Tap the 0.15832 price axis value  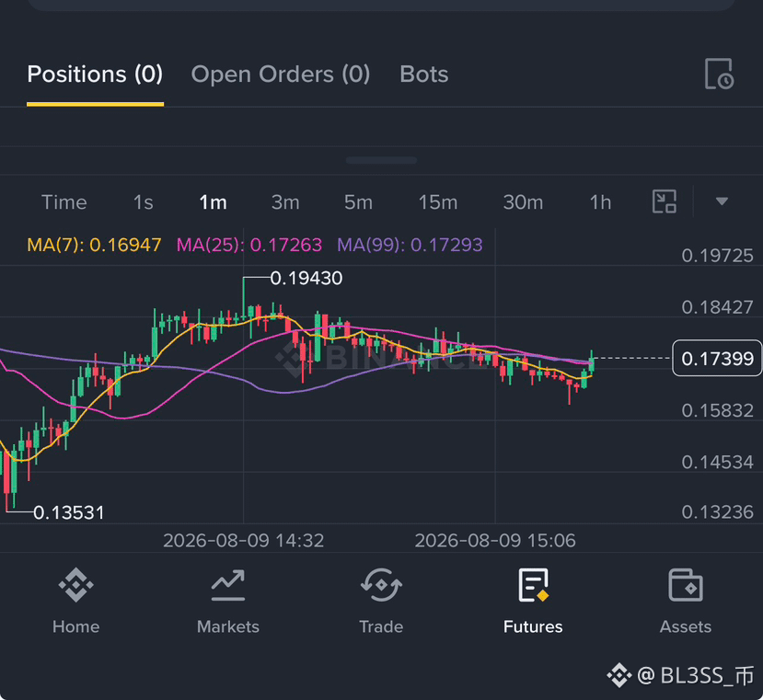click(x=717, y=410)
